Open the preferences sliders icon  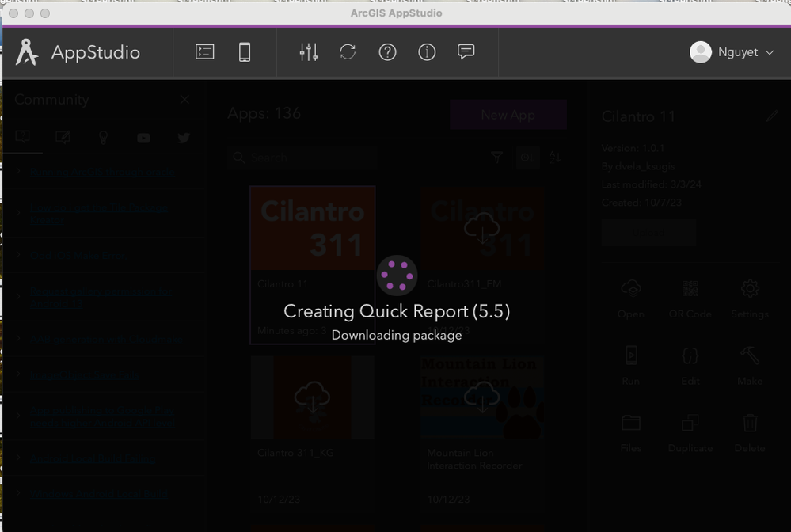click(x=308, y=52)
